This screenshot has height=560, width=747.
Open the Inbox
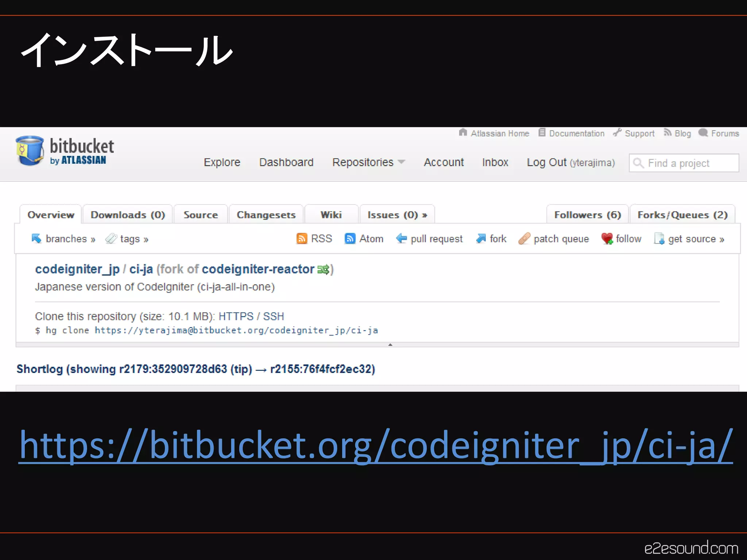pyautogui.click(x=495, y=162)
